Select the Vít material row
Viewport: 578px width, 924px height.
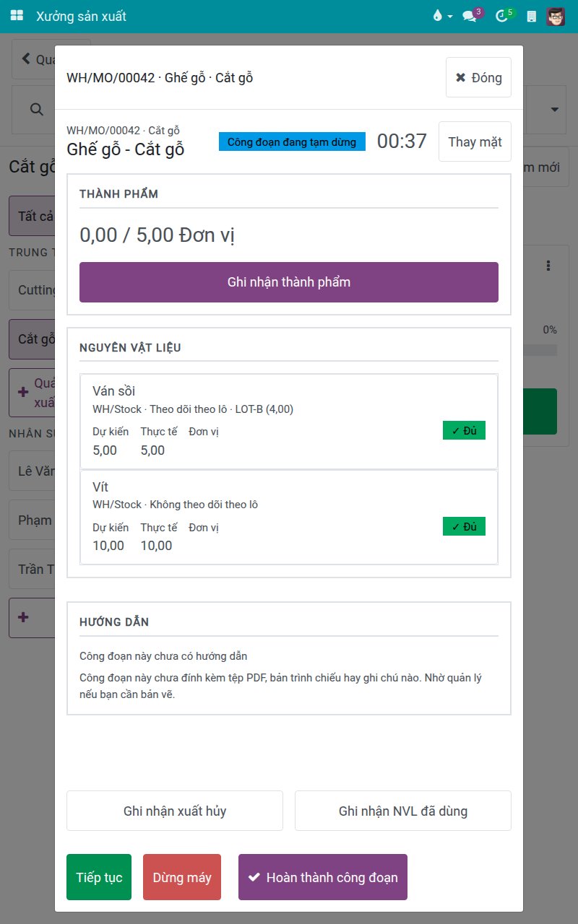pyautogui.click(x=289, y=518)
